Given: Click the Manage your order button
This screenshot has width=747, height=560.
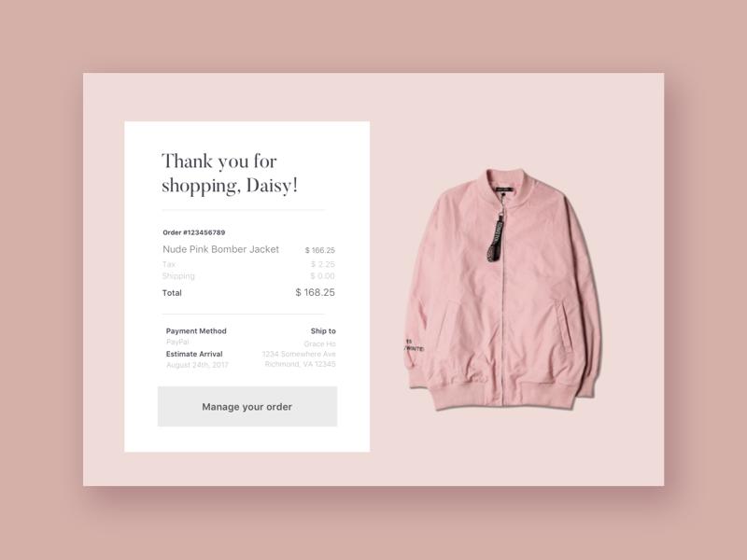Looking at the screenshot, I should 247,406.
